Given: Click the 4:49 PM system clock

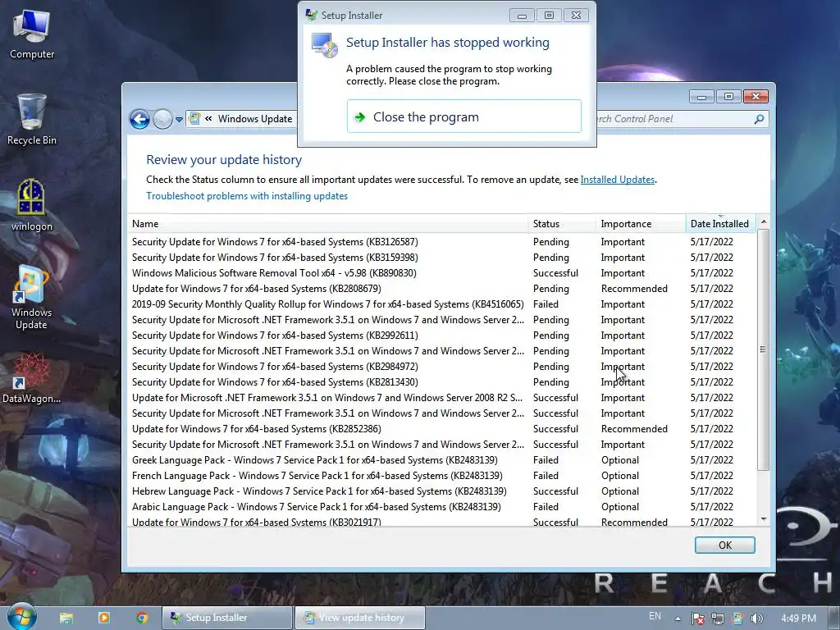Looking at the screenshot, I should point(798,619).
